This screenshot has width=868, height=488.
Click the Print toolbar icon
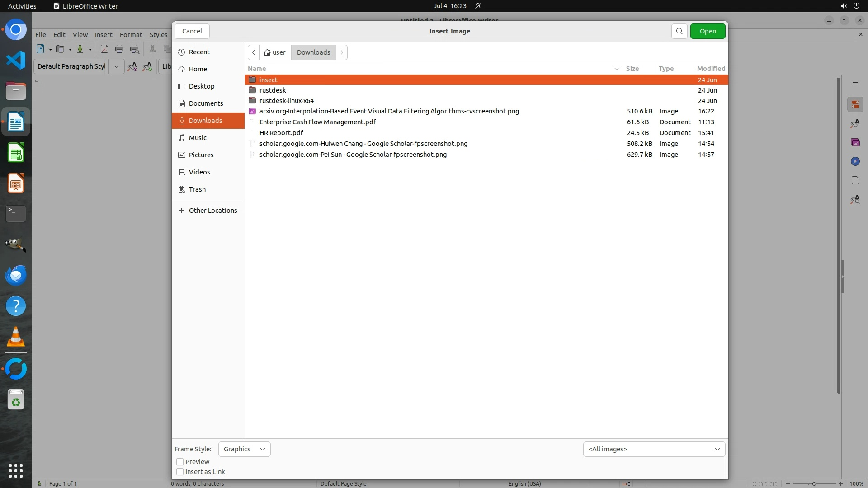click(119, 49)
